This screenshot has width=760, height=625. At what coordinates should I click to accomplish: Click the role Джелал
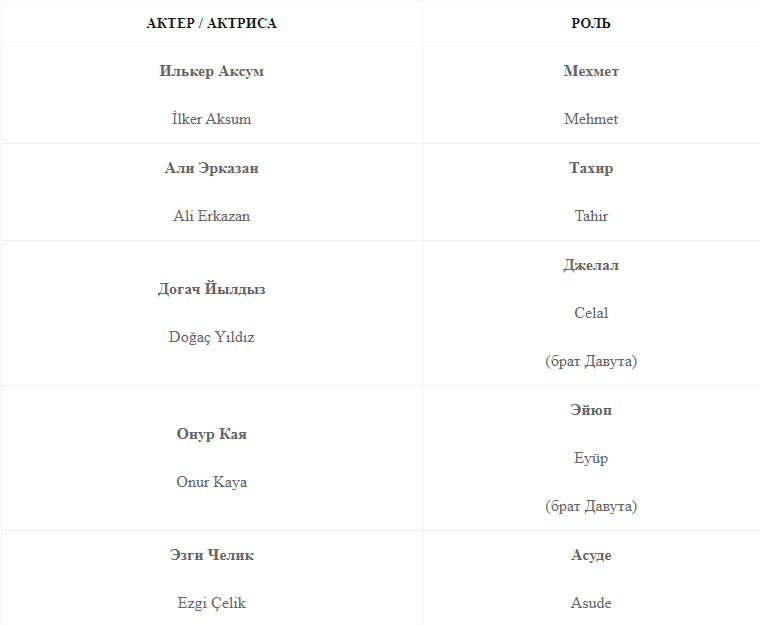tap(591, 265)
